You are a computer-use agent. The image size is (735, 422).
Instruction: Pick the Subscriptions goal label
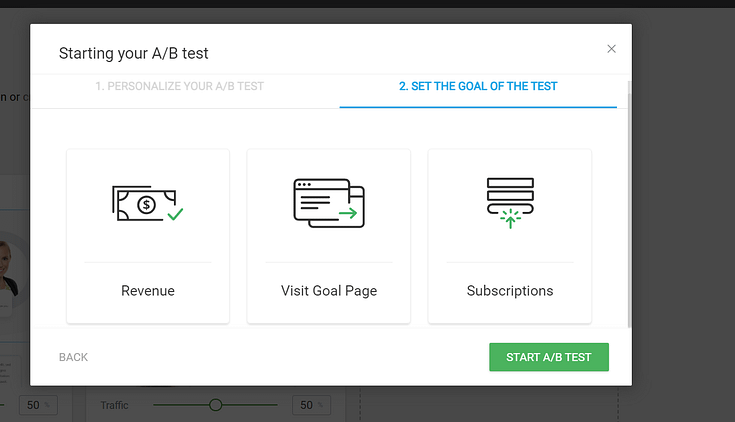tap(510, 291)
